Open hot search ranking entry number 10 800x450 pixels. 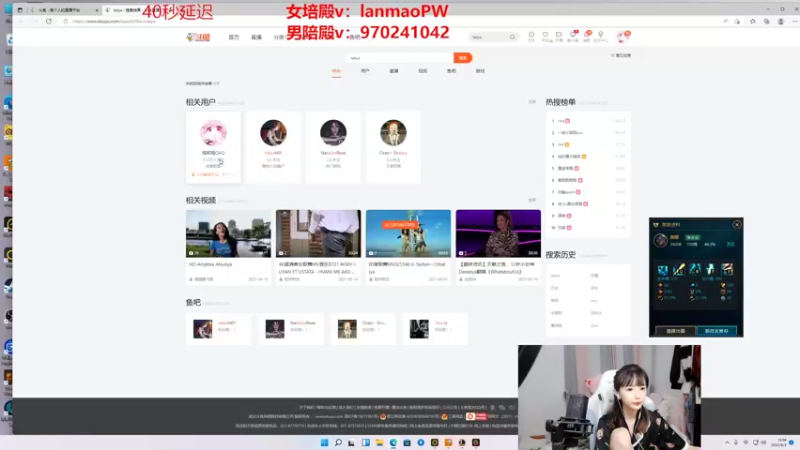coord(588,228)
